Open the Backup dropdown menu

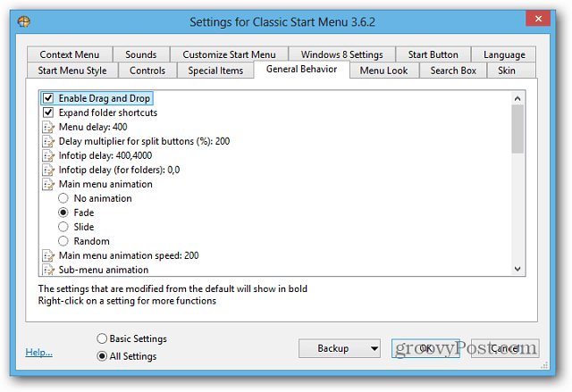tap(340, 348)
